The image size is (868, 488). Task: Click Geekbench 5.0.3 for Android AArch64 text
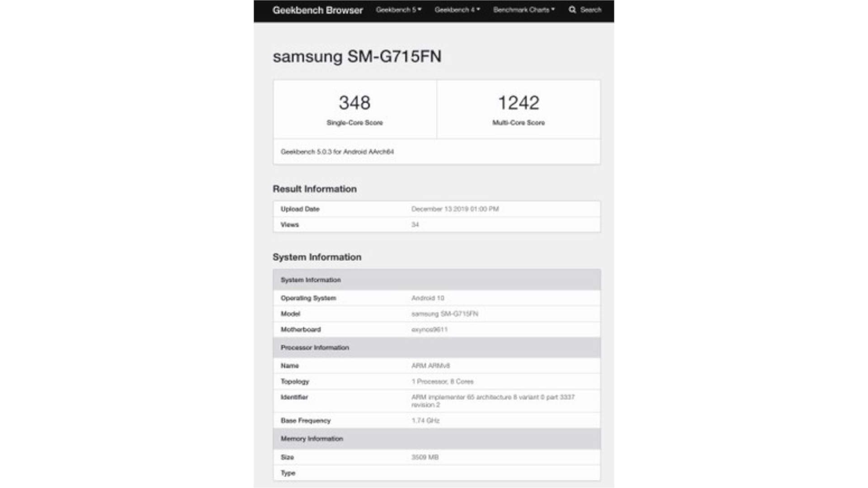tap(337, 152)
